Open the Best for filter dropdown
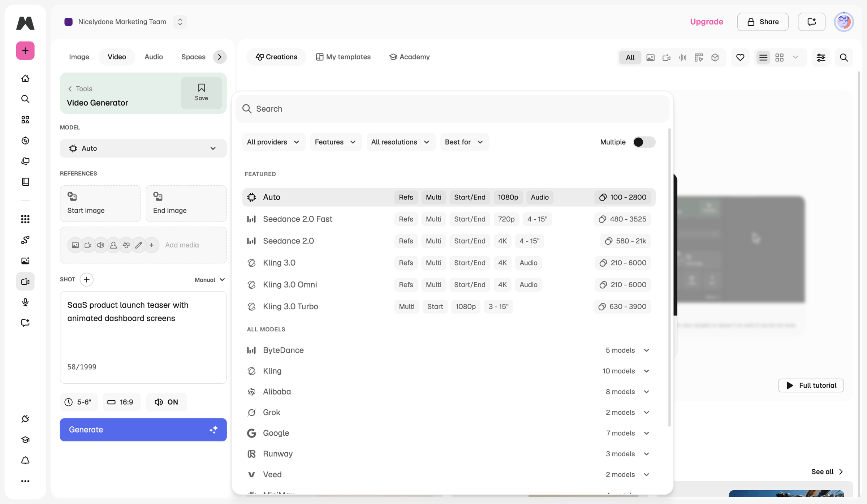Image resolution: width=867 pixels, height=504 pixels. [464, 142]
